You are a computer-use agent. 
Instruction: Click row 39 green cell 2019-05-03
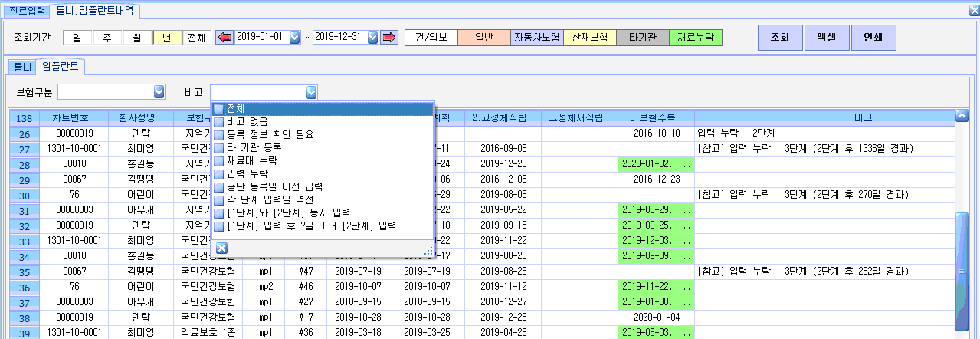[657, 333]
